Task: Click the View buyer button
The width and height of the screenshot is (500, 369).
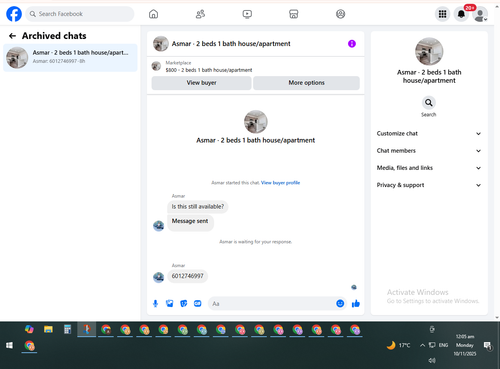Action: (201, 83)
